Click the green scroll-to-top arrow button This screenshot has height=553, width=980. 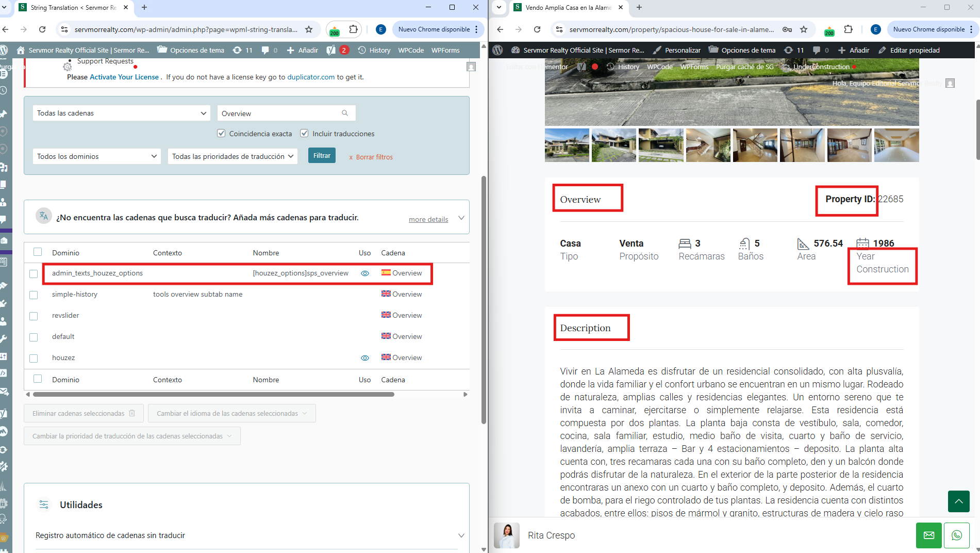pyautogui.click(x=958, y=501)
